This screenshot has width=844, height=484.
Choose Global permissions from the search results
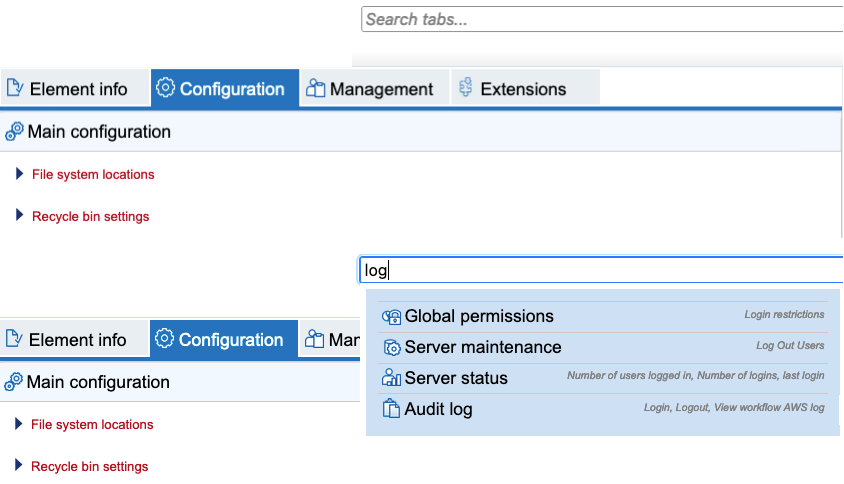pyautogui.click(x=603, y=317)
